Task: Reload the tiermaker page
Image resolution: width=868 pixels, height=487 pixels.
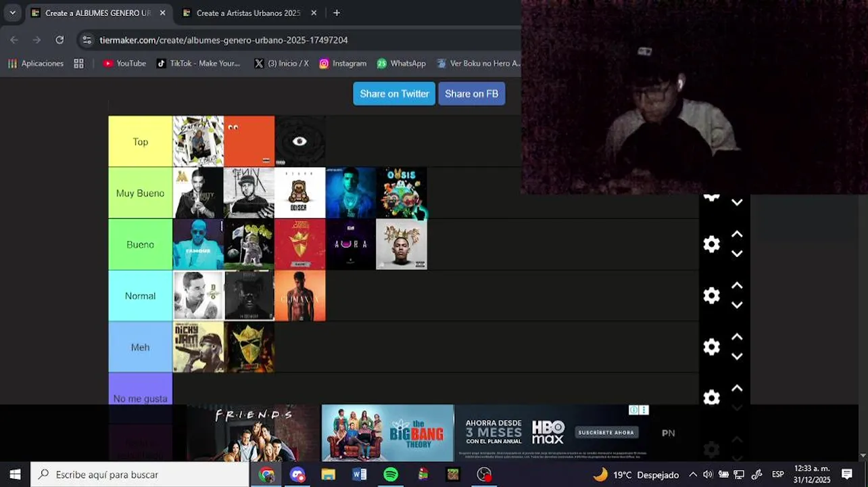Action: (59, 40)
